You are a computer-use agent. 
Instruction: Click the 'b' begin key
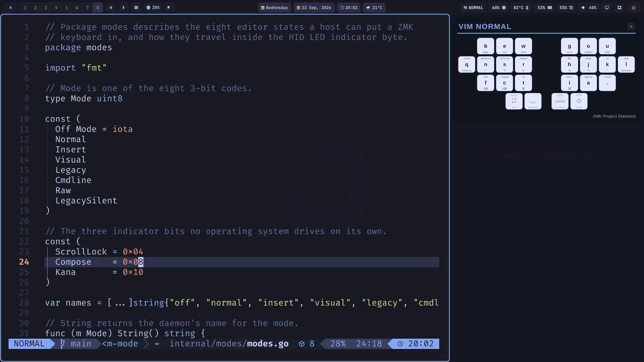(486, 46)
